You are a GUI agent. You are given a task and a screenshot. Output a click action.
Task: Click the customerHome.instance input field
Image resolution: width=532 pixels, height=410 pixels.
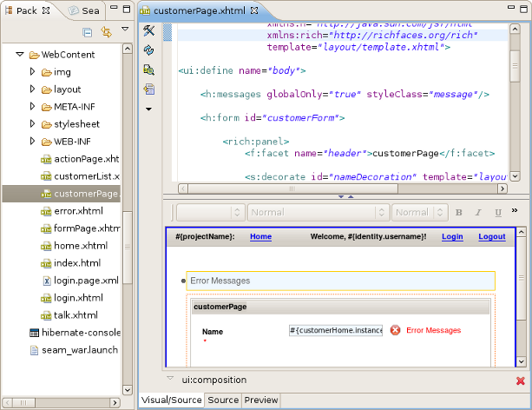point(335,330)
